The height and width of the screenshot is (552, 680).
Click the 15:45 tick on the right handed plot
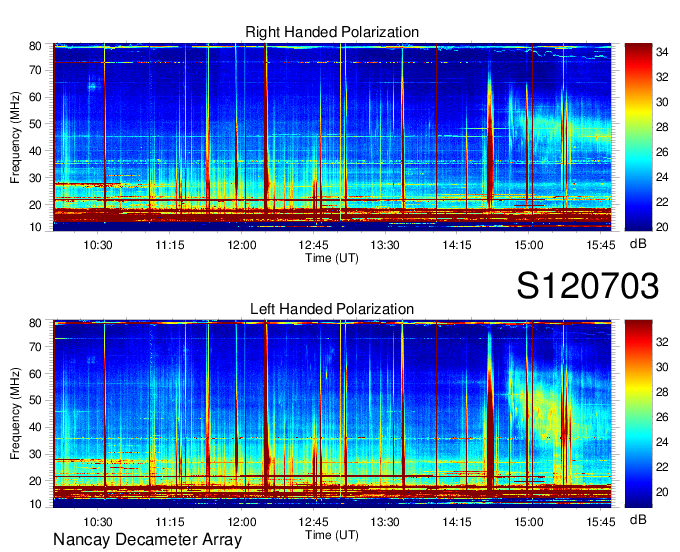601,245
